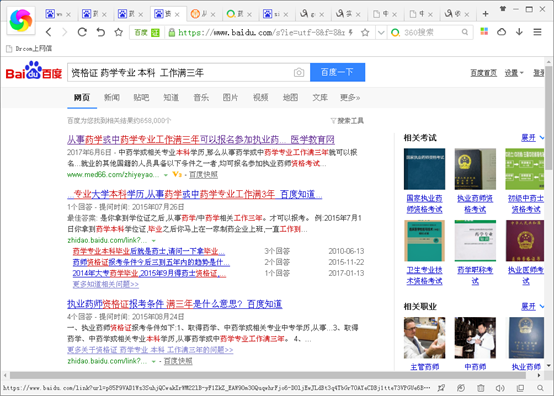Open 执业药师资格证报考条件 result title
The width and height of the screenshot is (554, 396).
(x=175, y=304)
